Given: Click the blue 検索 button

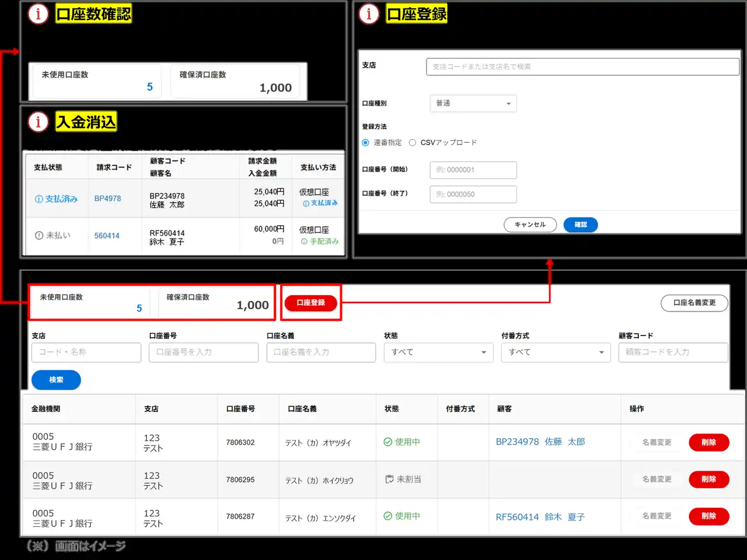Looking at the screenshot, I should [x=56, y=380].
